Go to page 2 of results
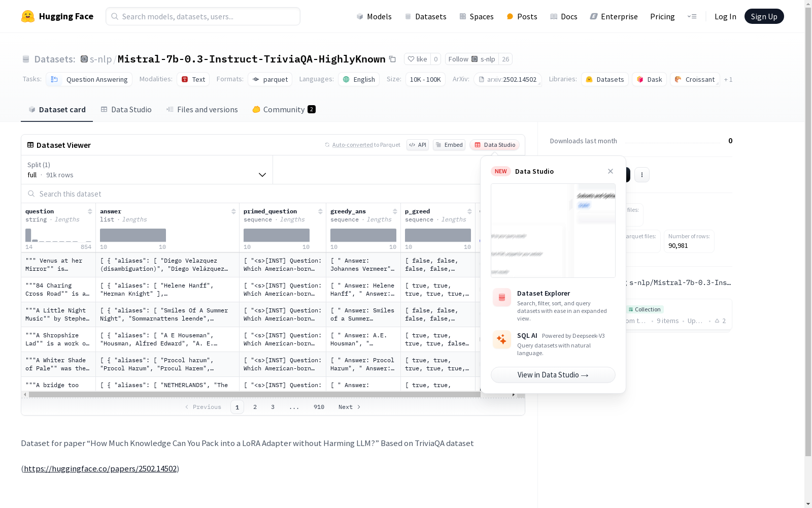 (x=255, y=407)
